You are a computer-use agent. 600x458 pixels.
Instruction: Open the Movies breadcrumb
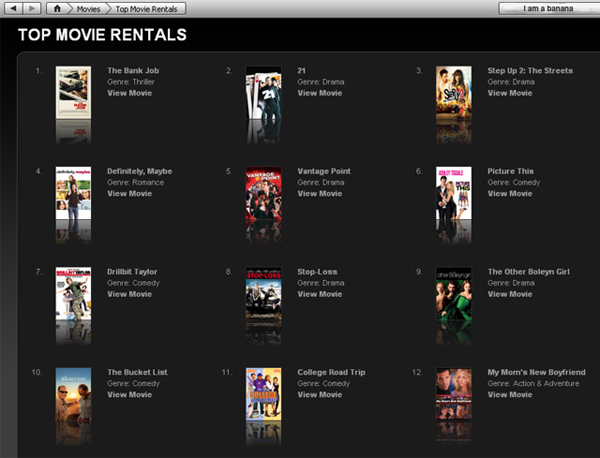click(88, 9)
